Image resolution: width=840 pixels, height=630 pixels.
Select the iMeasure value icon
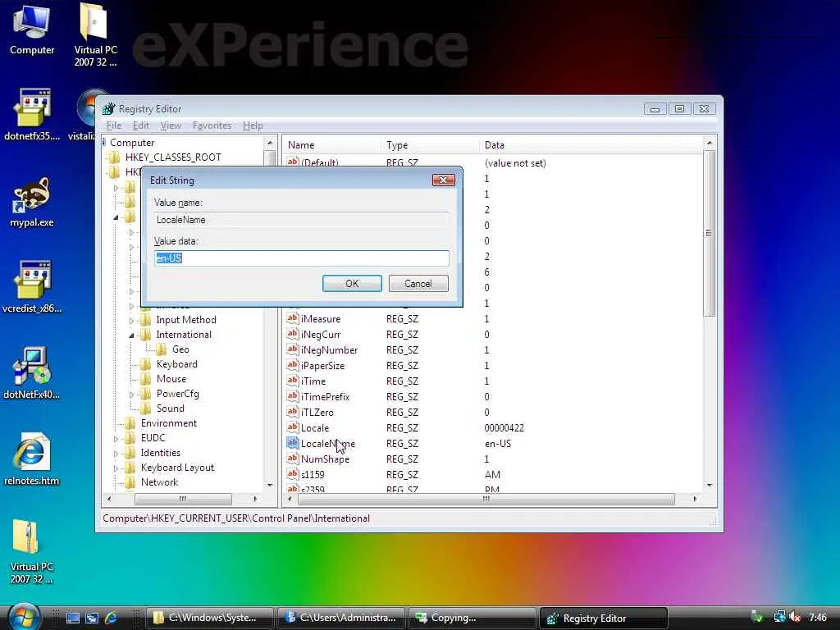point(293,318)
